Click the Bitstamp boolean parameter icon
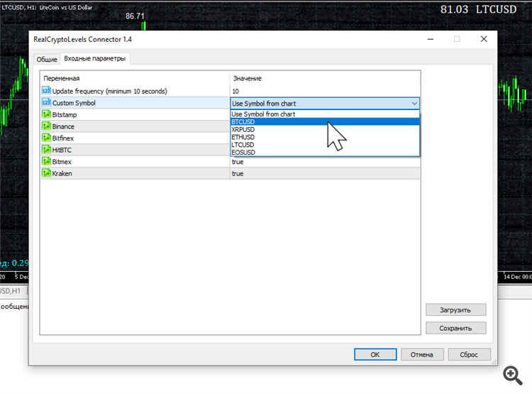532x394 pixels. (46, 114)
